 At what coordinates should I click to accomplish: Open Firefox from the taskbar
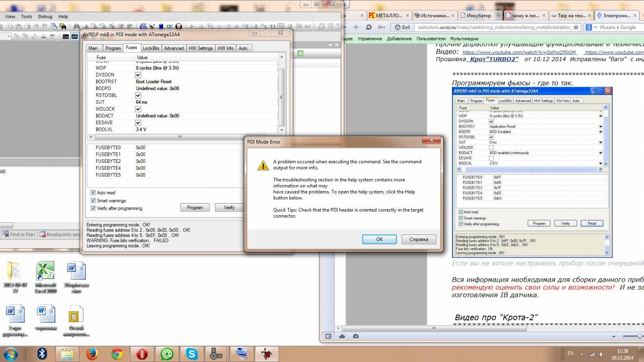92,354
